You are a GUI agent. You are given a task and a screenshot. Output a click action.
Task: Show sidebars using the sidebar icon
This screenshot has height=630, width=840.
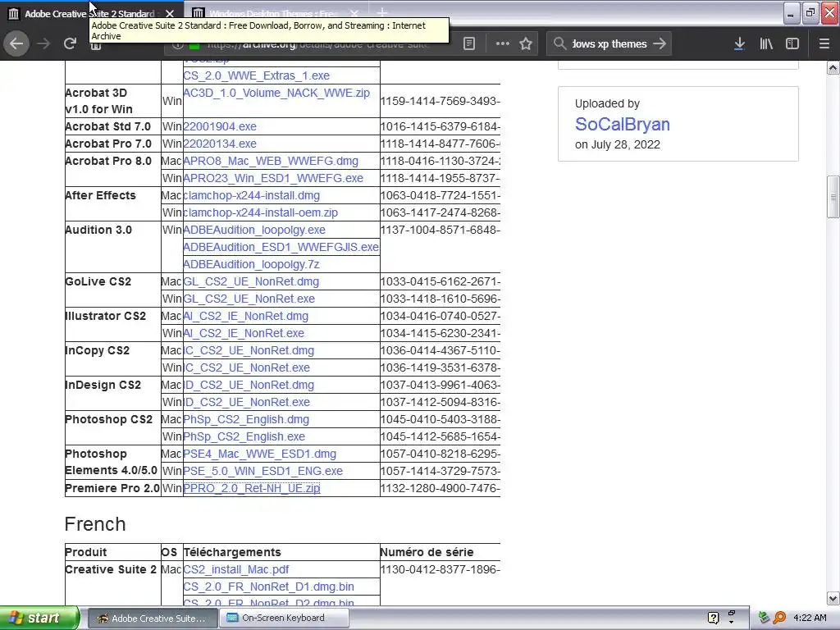pyautogui.click(x=792, y=44)
